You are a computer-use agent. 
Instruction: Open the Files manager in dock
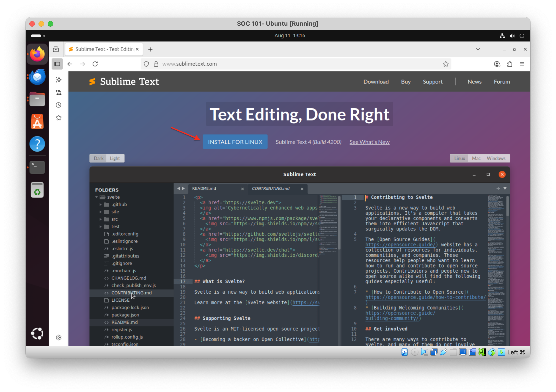37,99
